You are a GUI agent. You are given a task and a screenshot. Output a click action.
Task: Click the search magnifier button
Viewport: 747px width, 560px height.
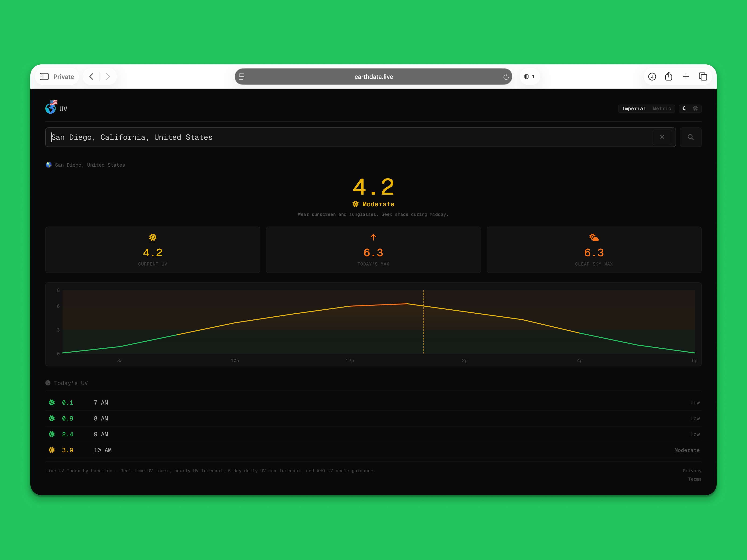(690, 137)
